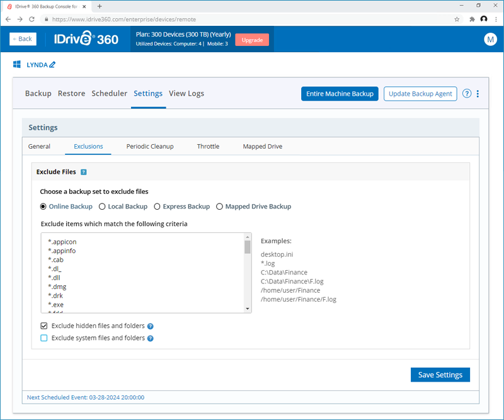
Task: Click the Back button
Action: (x=23, y=39)
